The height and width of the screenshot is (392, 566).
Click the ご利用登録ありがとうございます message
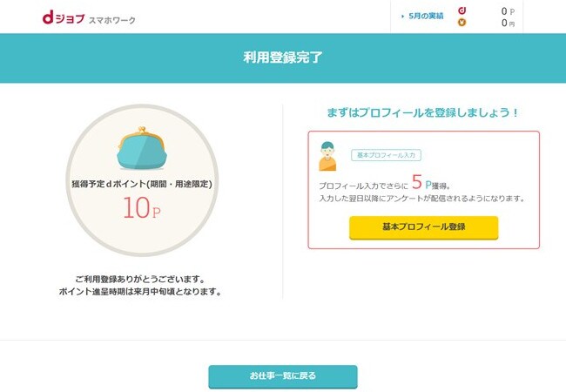[x=140, y=279]
